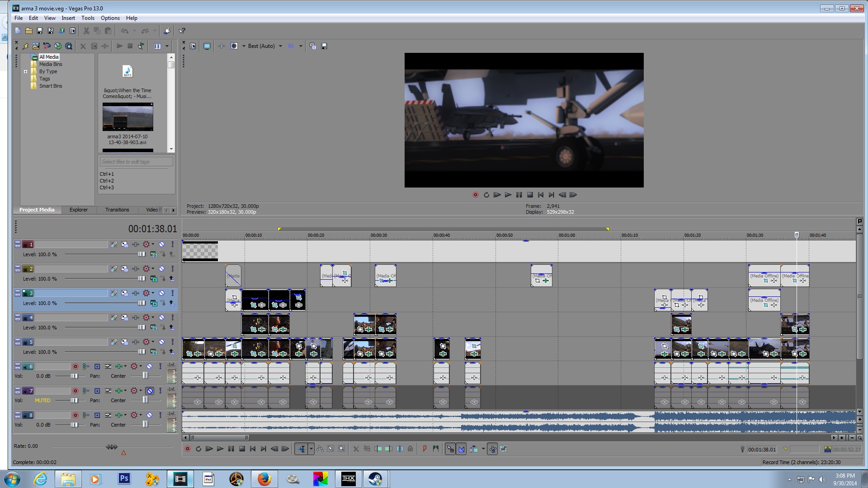Click the Preview on External Monitor icon
This screenshot has height=488, width=868.
click(x=207, y=46)
